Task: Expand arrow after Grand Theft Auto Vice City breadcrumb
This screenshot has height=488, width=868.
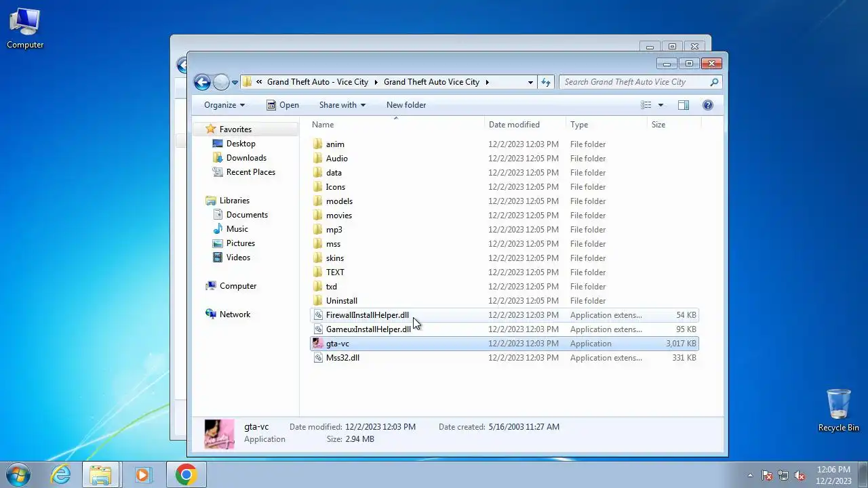Action: 487,82
